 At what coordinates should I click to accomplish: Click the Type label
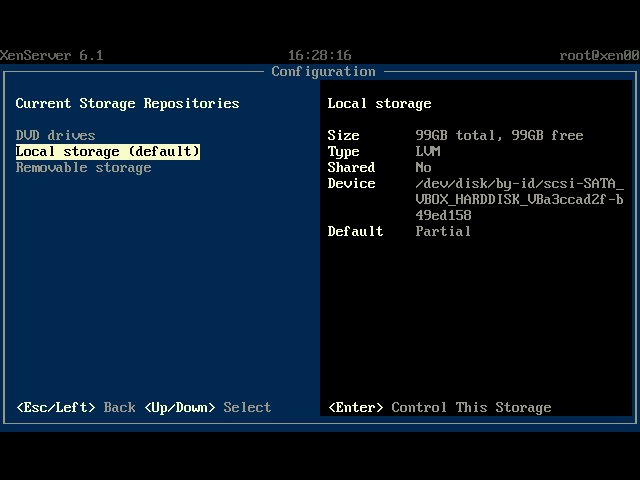point(343,152)
